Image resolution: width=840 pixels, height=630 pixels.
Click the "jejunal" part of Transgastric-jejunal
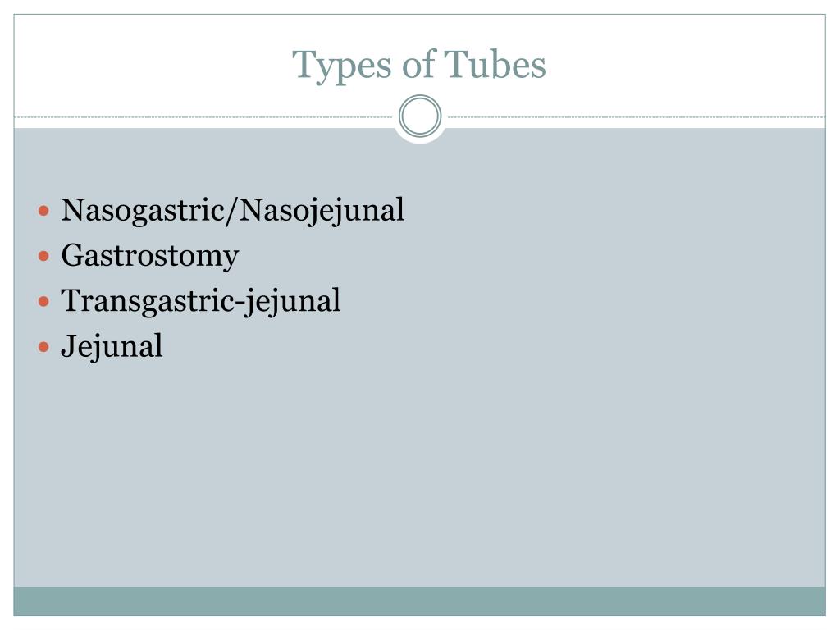tap(293, 301)
